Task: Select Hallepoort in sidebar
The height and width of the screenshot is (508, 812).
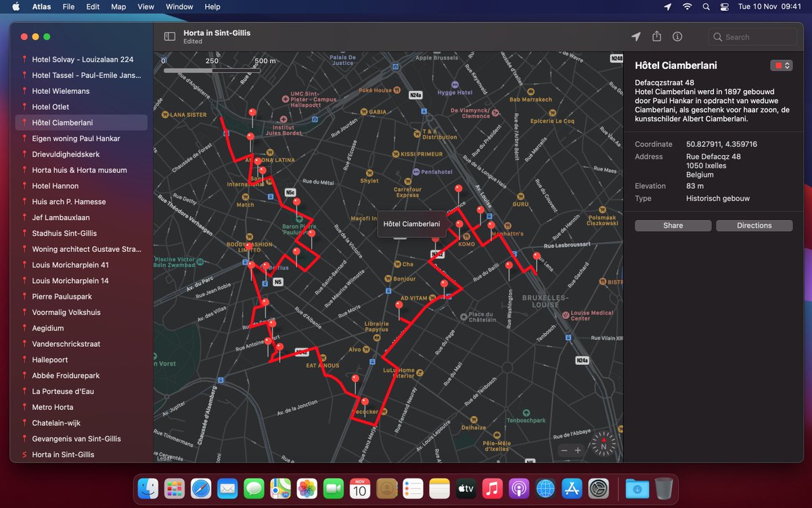Action: (81, 360)
